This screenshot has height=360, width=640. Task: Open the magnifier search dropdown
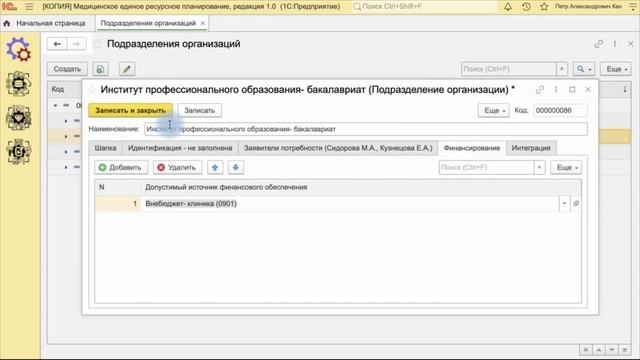(x=584, y=69)
